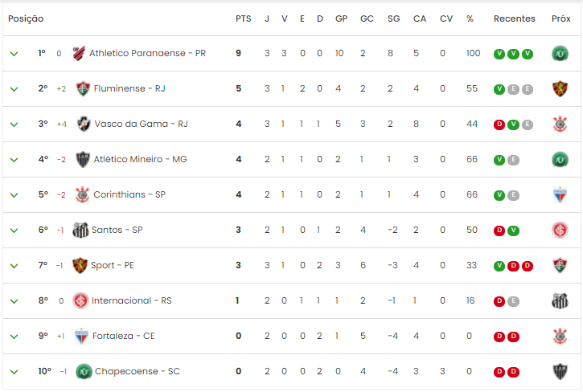The height and width of the screenshot is (392, 583).
Task: Click the Vasco da Gama crest icon
Action: pyautogui.click(x=84, y=124)
